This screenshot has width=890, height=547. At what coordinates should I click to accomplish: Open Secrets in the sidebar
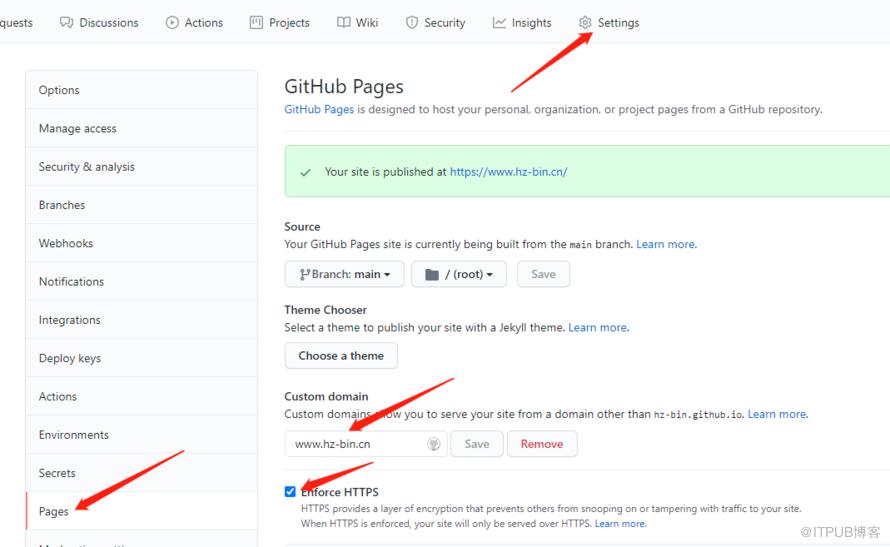point(141,473)
